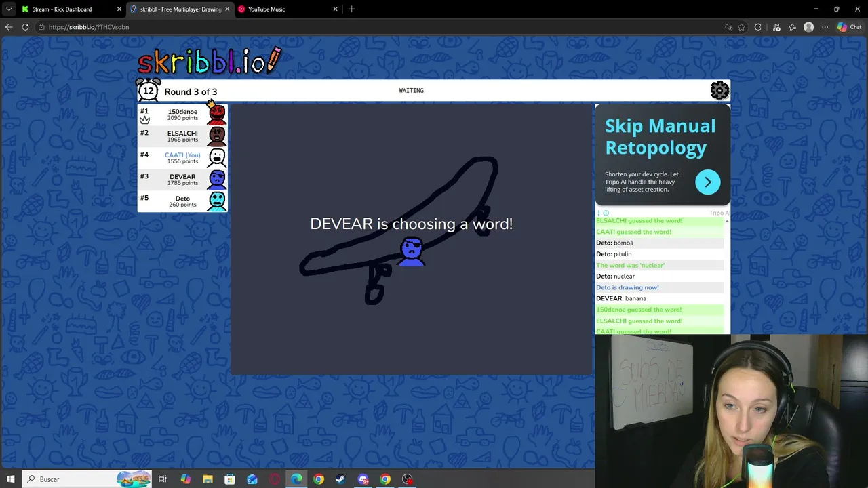Open browser profile avatar
Viewport: 868px width, 488px height.
808,27
